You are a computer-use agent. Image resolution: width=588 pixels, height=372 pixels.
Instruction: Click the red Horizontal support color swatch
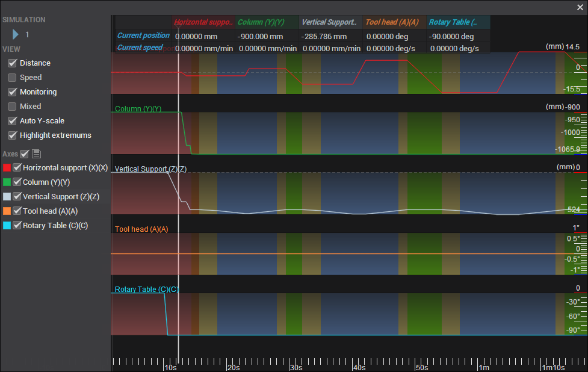[7, 168]
